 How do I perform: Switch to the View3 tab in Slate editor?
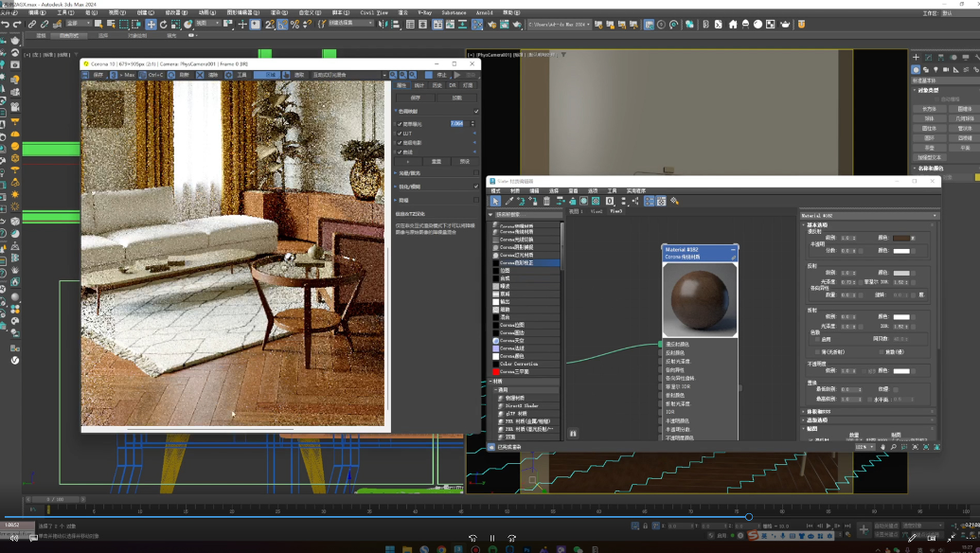coord(616,211)
